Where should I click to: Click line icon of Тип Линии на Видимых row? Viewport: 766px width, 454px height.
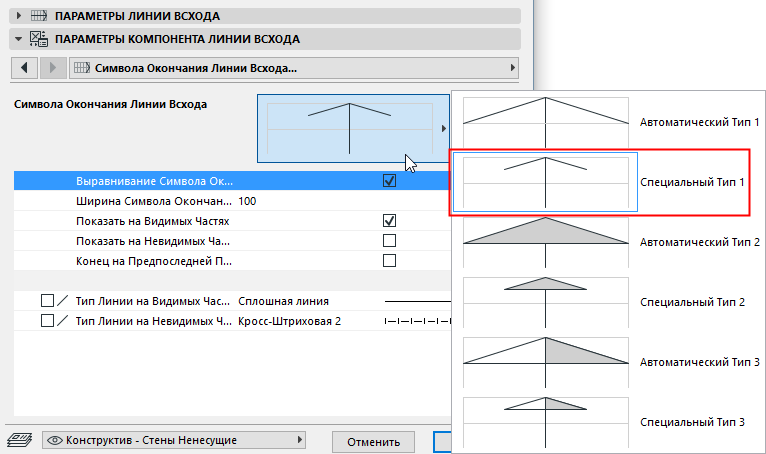[x=63, y=301]
